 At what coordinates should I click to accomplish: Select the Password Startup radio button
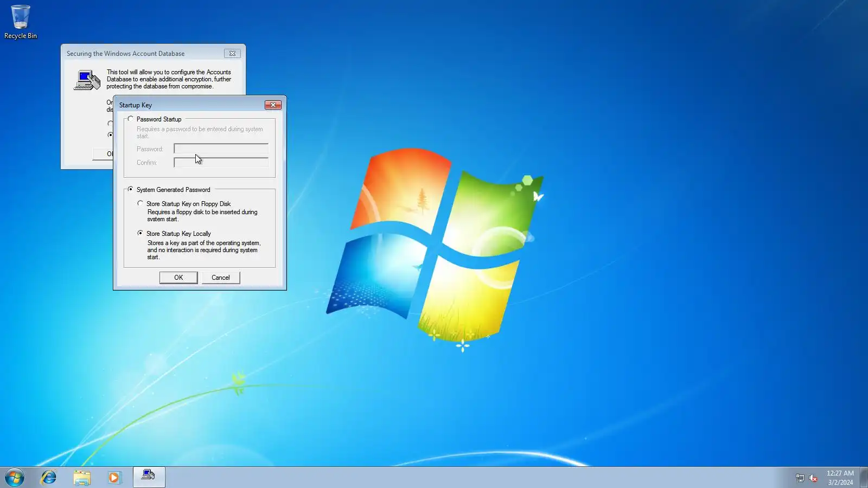130,119
